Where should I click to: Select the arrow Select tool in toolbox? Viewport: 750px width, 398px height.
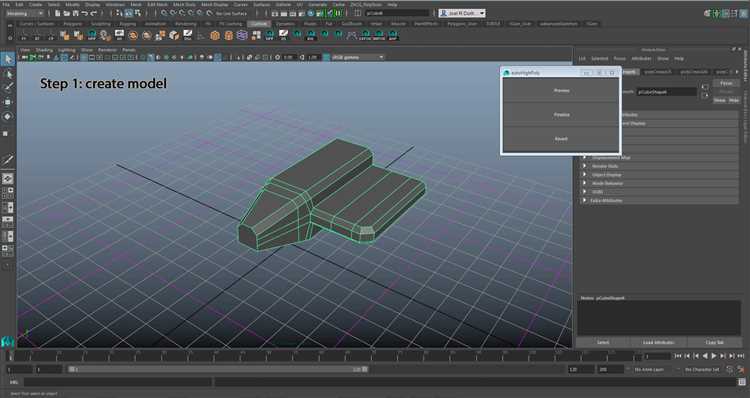[8, 60]
